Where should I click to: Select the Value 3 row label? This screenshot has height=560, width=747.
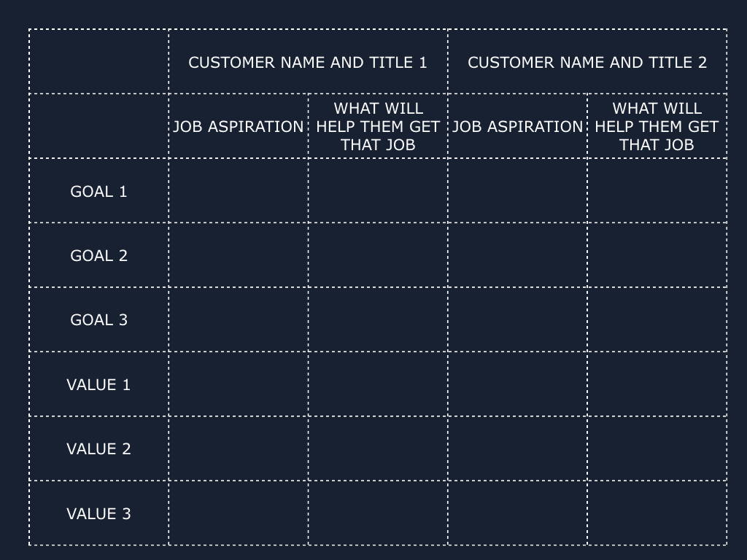click(x=98, y=513)
